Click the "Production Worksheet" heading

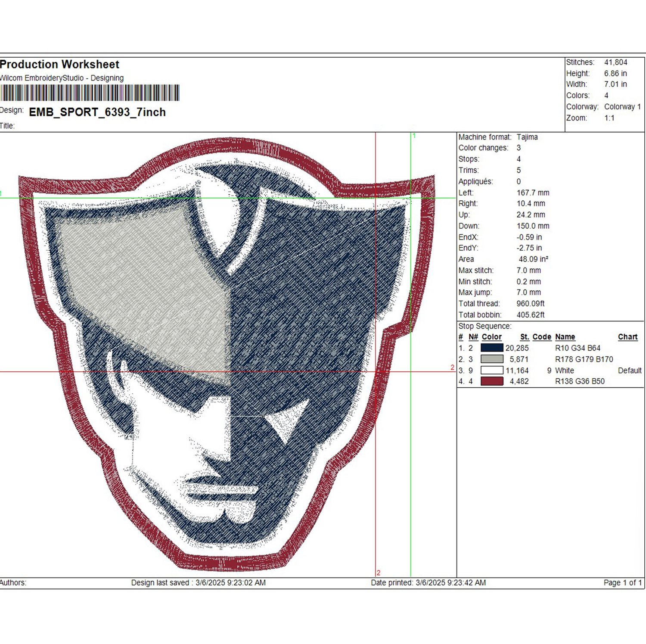pos(59,65)
